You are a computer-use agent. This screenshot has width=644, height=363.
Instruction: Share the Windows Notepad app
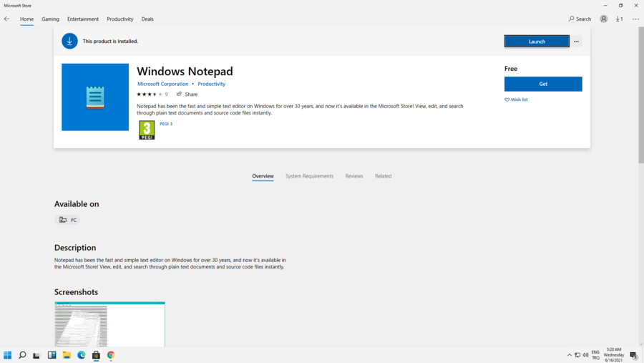pyautogui.click(x=187, y=94)
